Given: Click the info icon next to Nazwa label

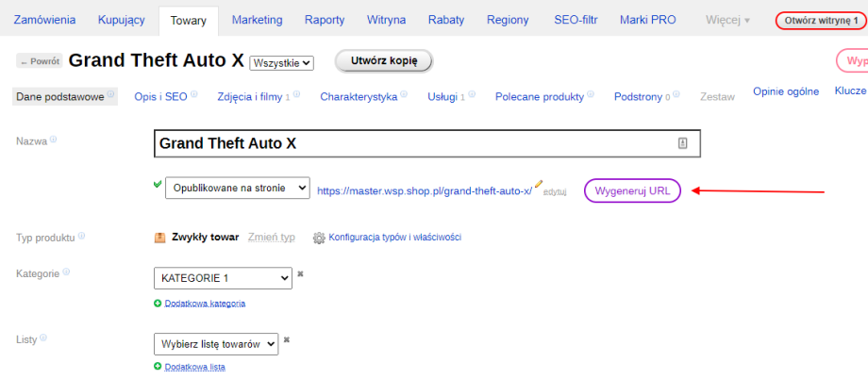Looking at the screenshot, I should (53, 140).
